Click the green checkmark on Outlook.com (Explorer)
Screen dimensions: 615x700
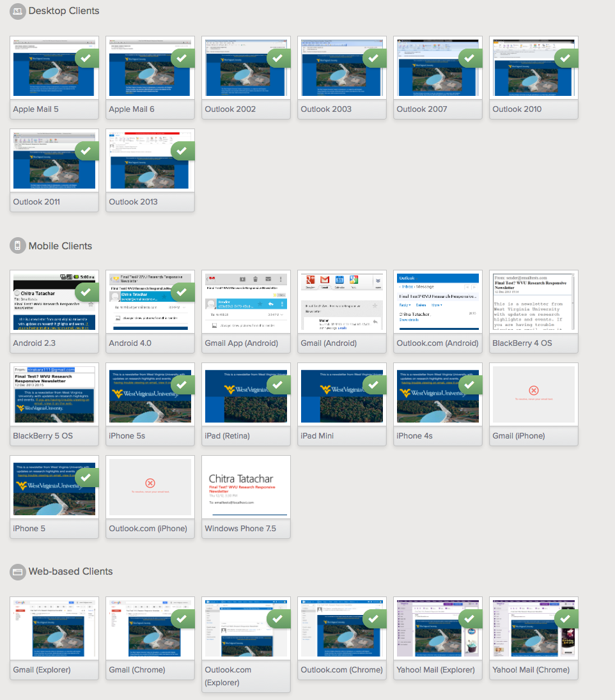click(x=279, y=619)
